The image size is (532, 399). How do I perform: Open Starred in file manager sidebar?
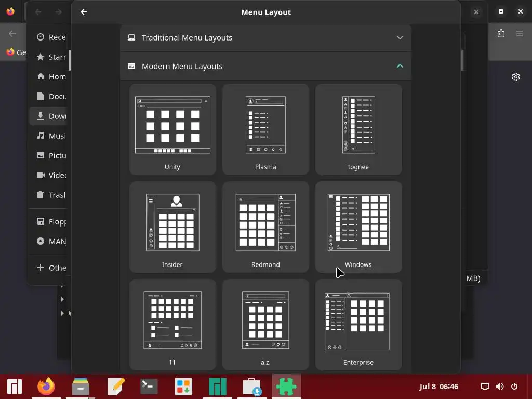50,57
